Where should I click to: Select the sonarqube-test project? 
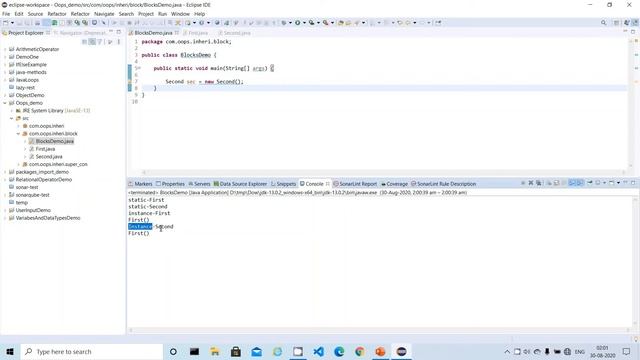pos(32,195)
